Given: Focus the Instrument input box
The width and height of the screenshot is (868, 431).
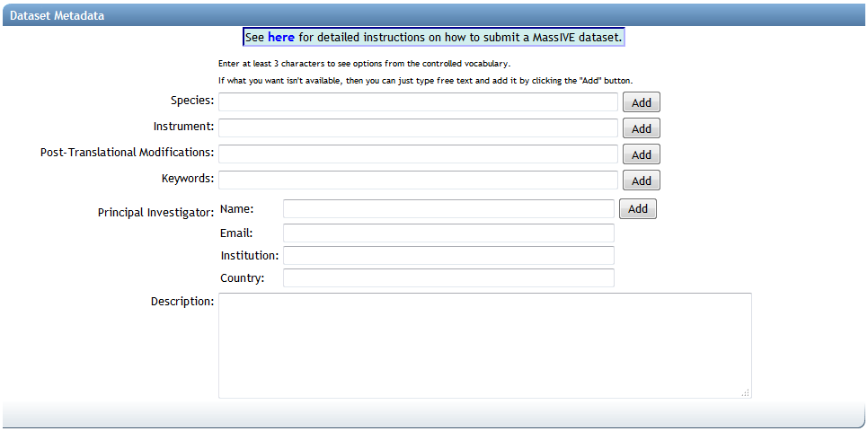Looking at the screenshot, I should click(418, 128).
